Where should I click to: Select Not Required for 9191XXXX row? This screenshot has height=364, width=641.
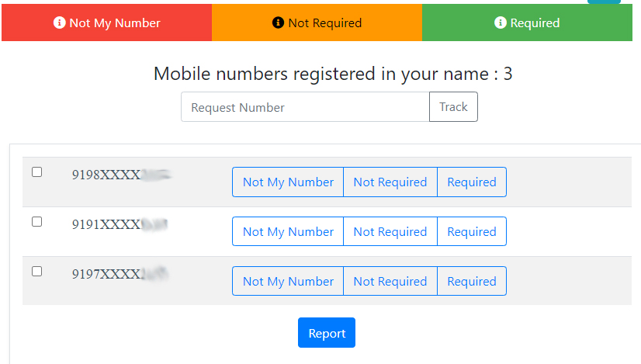pyautogui.click(x=390, y=231)
